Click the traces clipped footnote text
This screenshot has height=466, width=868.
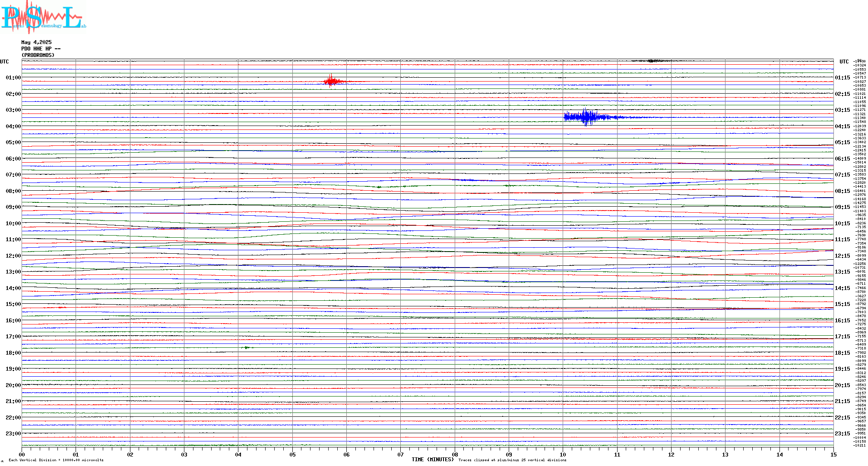coord(512,460)
